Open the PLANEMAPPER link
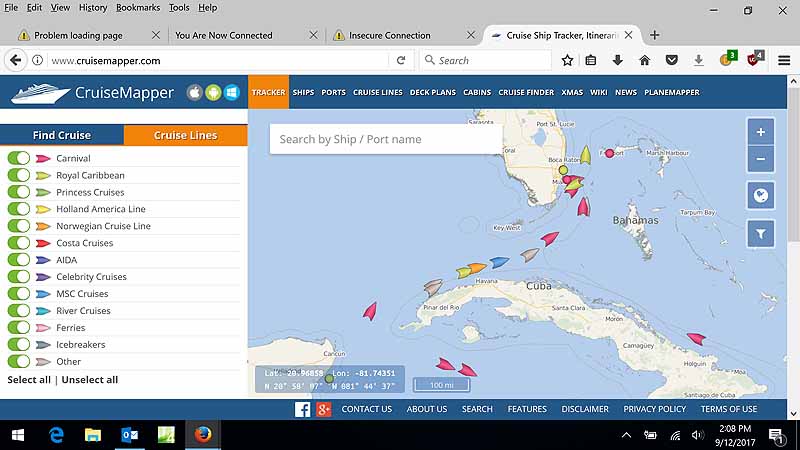Screen dimensions: 800x450 [x=671, y=92]
